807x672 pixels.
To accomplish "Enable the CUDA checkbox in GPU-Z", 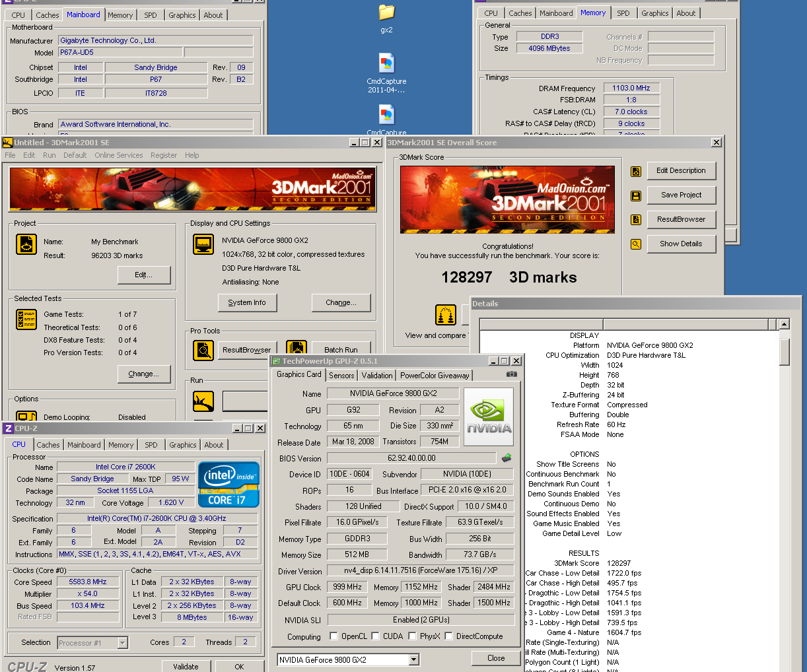I will (x=375, y=636).
